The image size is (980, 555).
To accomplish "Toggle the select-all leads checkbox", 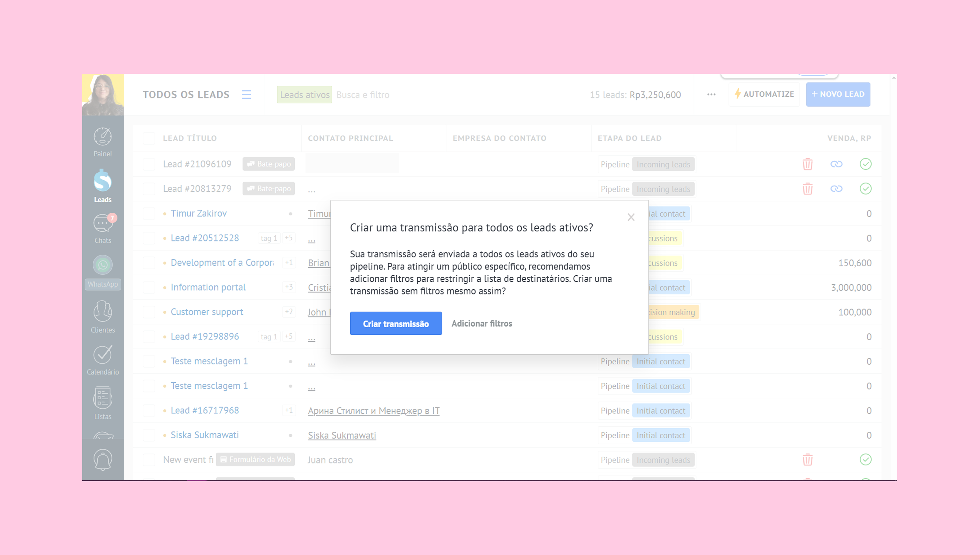I will coord(148,138).
